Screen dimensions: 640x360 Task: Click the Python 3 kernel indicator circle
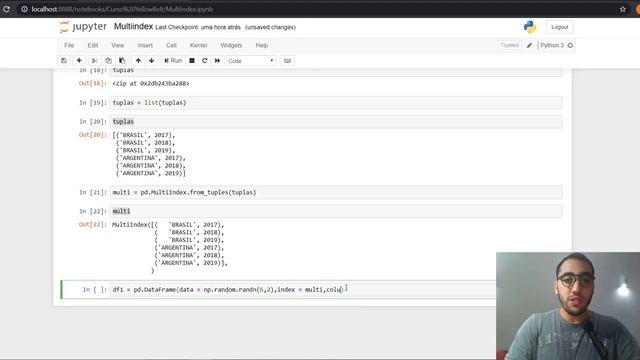point(570,45)
